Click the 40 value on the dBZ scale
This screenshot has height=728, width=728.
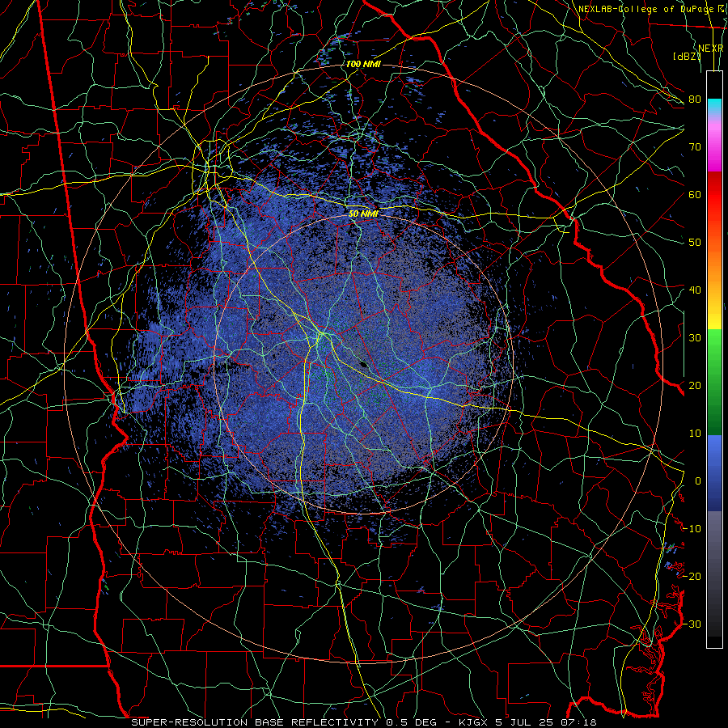click(x=695, y=290)
